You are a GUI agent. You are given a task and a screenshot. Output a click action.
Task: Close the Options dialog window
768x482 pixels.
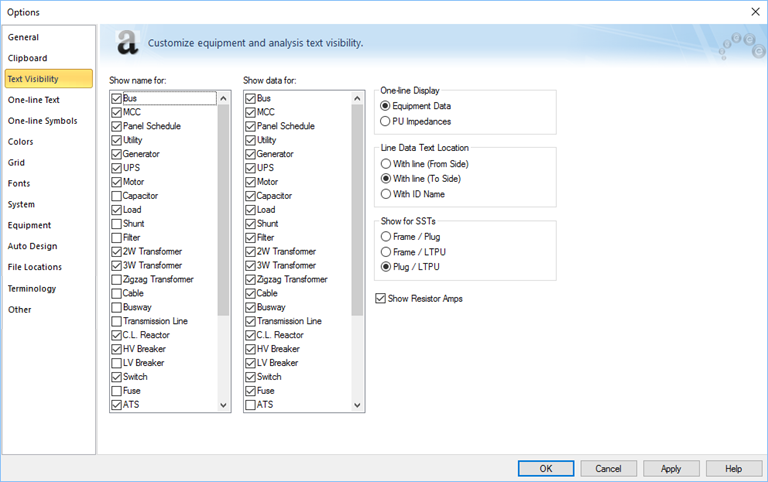(x=753, y=10)
